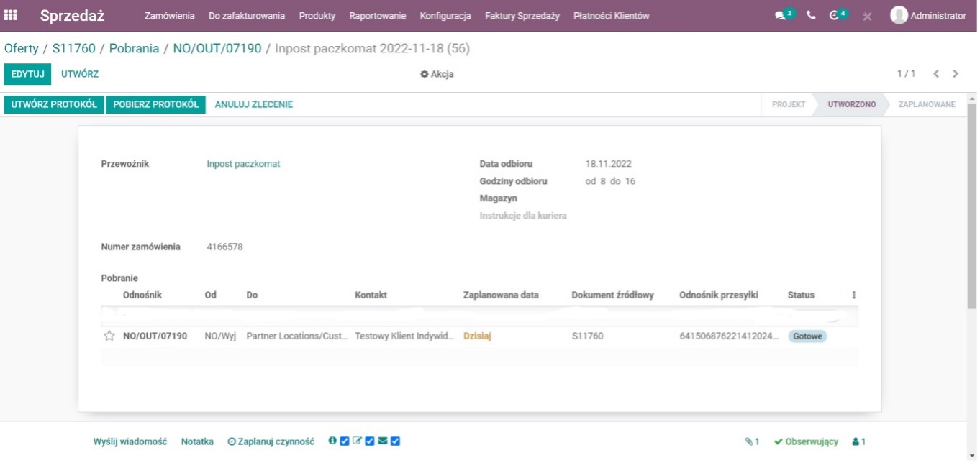
Task: Click the 641506876221412024... shipment reference cell
Action: pyautogui.click(x=729, y=336)
